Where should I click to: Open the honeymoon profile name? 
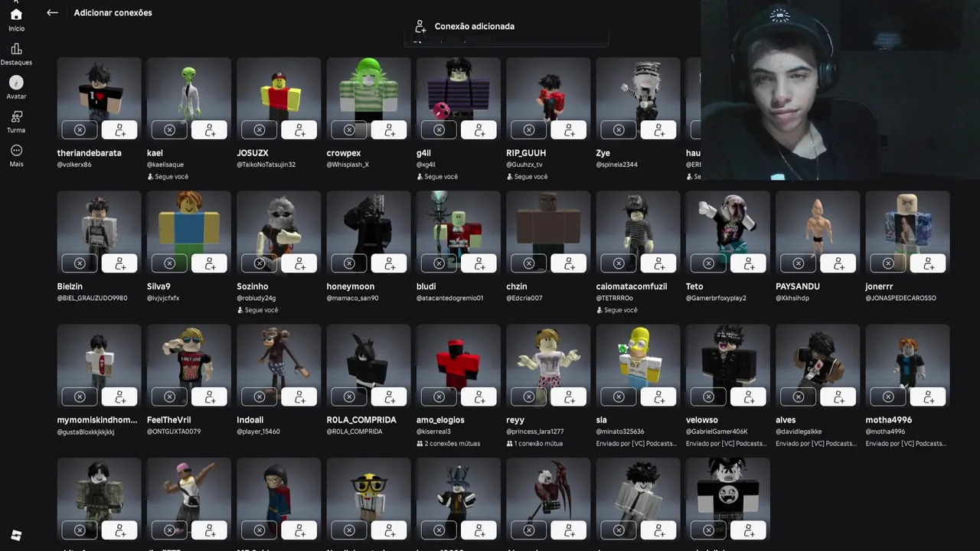351,286
